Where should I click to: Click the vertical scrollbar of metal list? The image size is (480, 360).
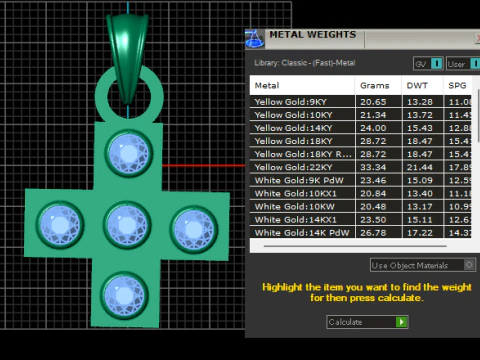[x=479, y=116]
